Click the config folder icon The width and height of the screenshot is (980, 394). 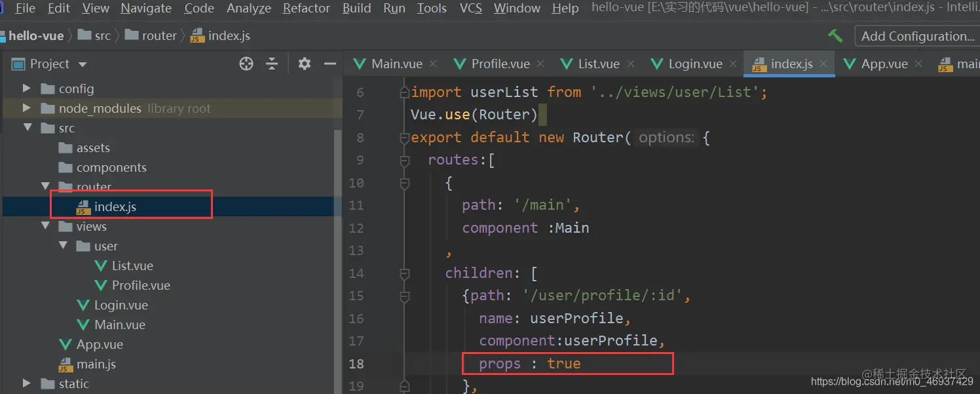point(47,89)
